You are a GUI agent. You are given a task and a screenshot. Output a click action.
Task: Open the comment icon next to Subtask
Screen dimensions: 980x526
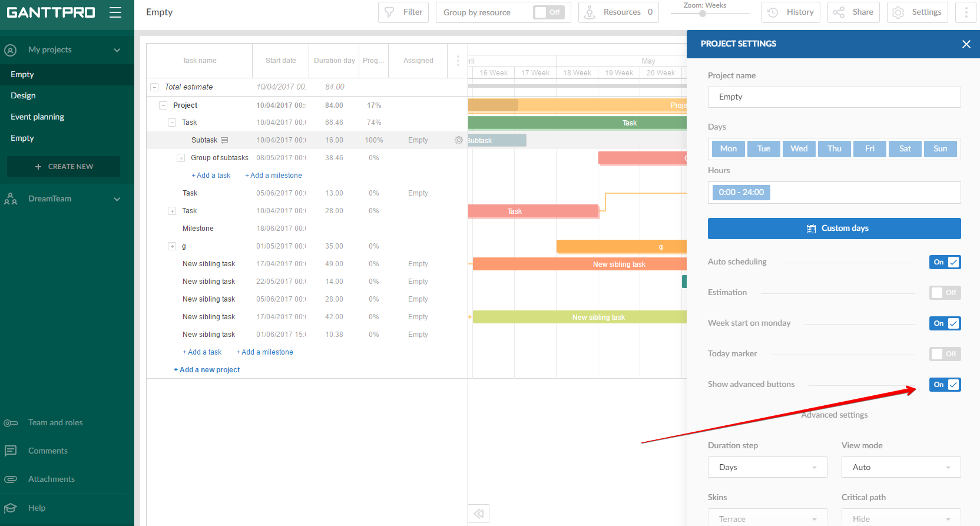[224, 140]
